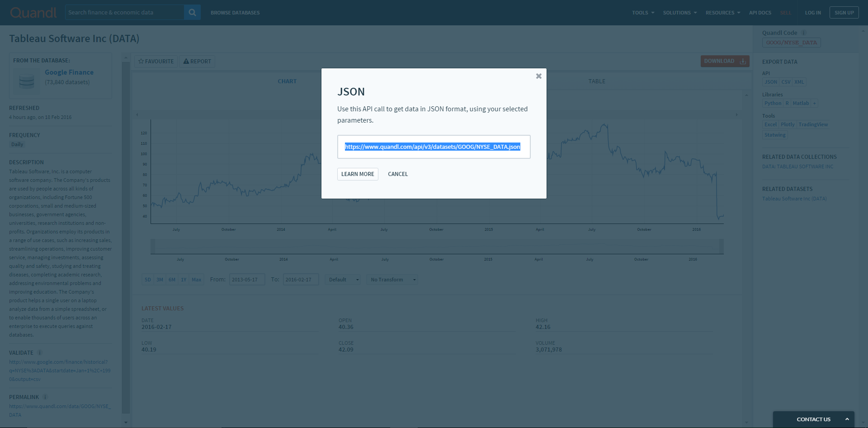Click the Quandl logo
Screen dimensions: 868x428
pos(33,13)
